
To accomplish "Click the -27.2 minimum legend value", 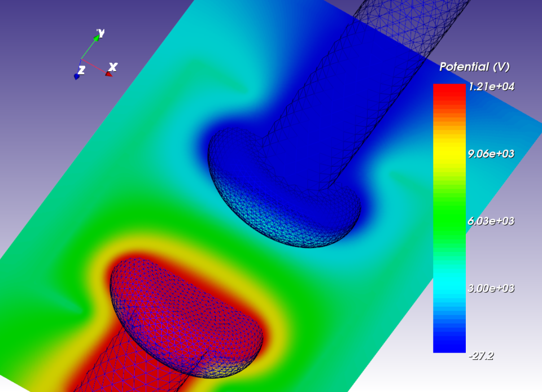I will coord(481,356).
